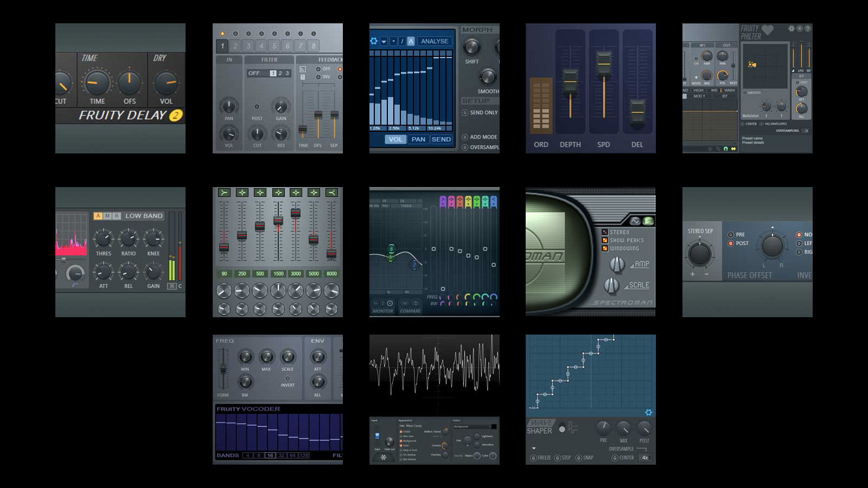Switch to the PAN tab in the EQ editor
868x488 pixels.
[x=418, y=139]
